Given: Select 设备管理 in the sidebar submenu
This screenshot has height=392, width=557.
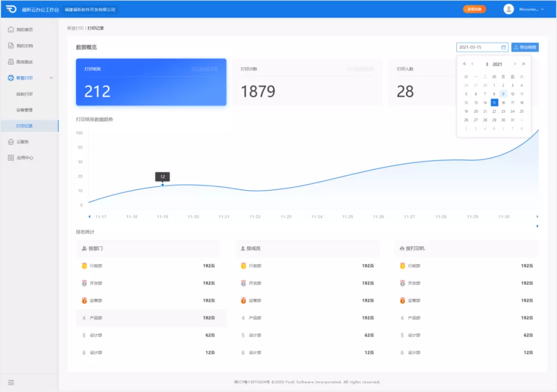Looking at the screenshot, I should point(24,110).
